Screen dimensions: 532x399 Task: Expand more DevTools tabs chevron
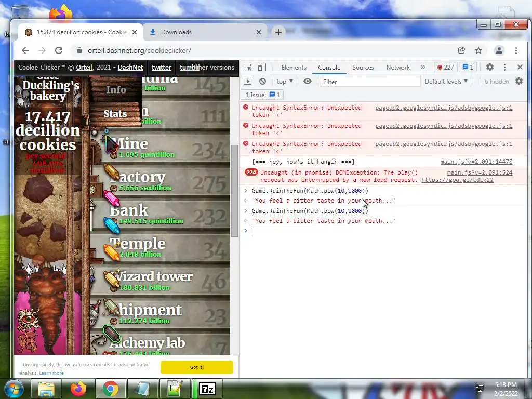coord(423,67)
